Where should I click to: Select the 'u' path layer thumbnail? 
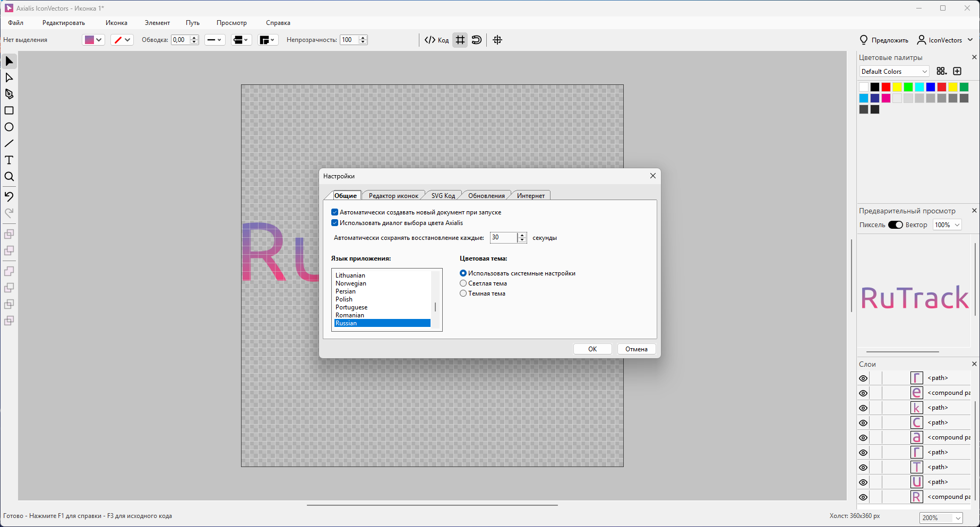917,482
